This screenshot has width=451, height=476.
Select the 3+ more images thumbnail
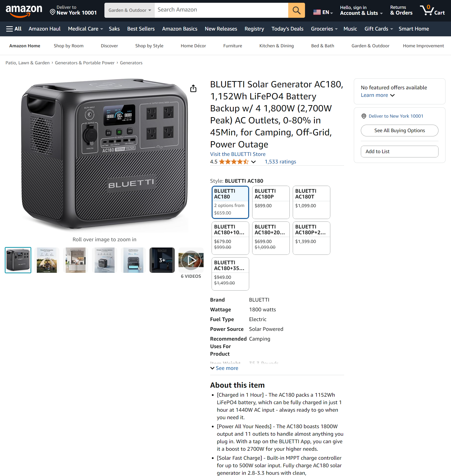pyautogui.click(x=162, y=260)
